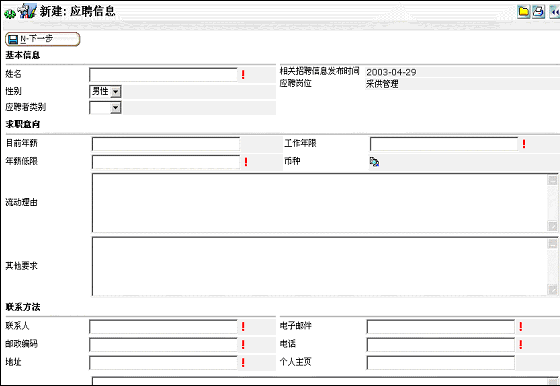Click the 邮政编码 input box
Image resolution: width=560 pixels, height=386 pixels.
163,345
